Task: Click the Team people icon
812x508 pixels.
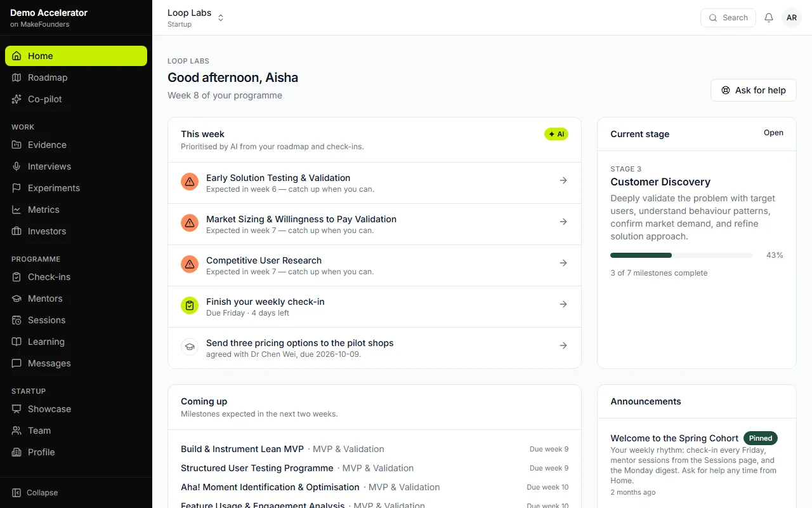Action: pos(16,431)
